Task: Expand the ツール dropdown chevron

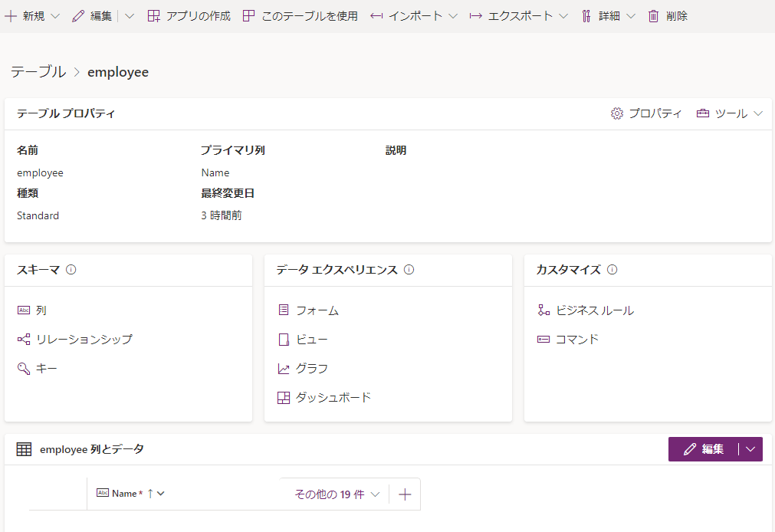Action: (758, 113)
